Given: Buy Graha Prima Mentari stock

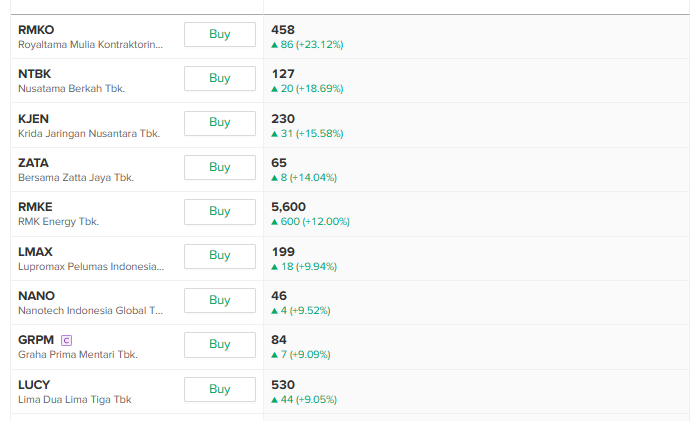Looking at the screenshot, I should coord(220,344).
